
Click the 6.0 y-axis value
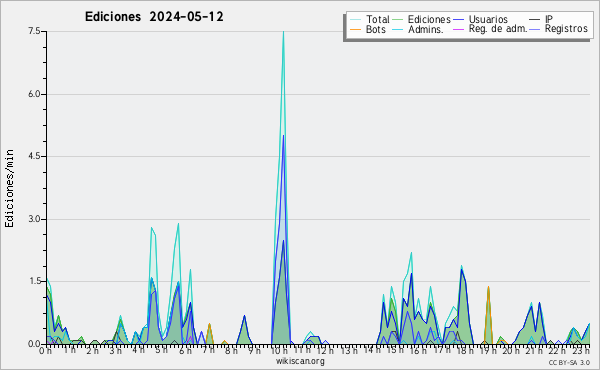[34, 94]
